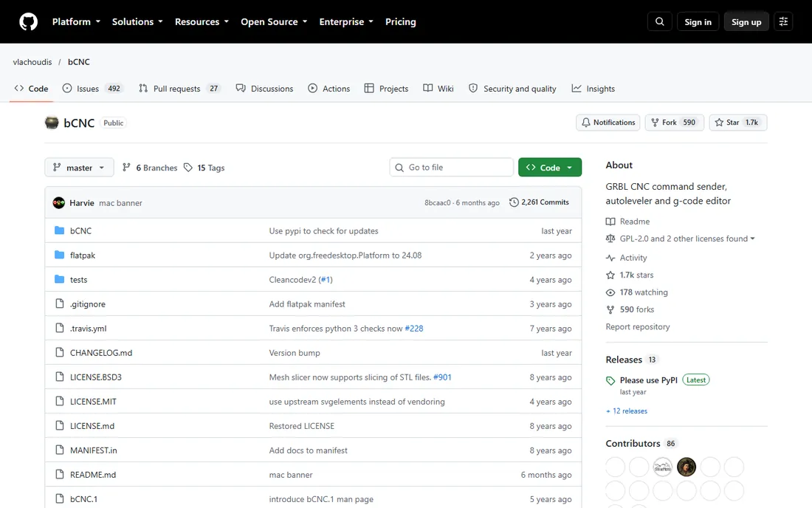Open the GitHub homepage logo
Image resolution: width=812 pixels, height=508 pixels.
[x=29, y=21]
